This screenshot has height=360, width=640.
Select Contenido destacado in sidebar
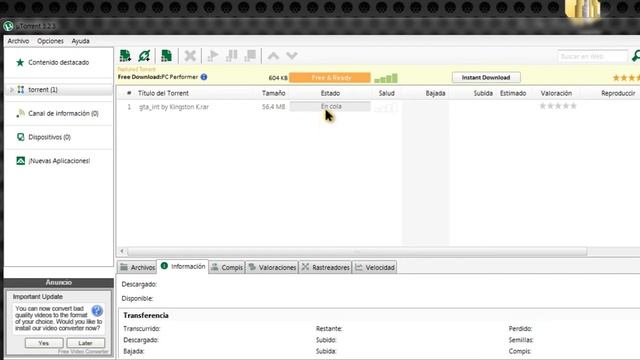[x=58, y=62]
